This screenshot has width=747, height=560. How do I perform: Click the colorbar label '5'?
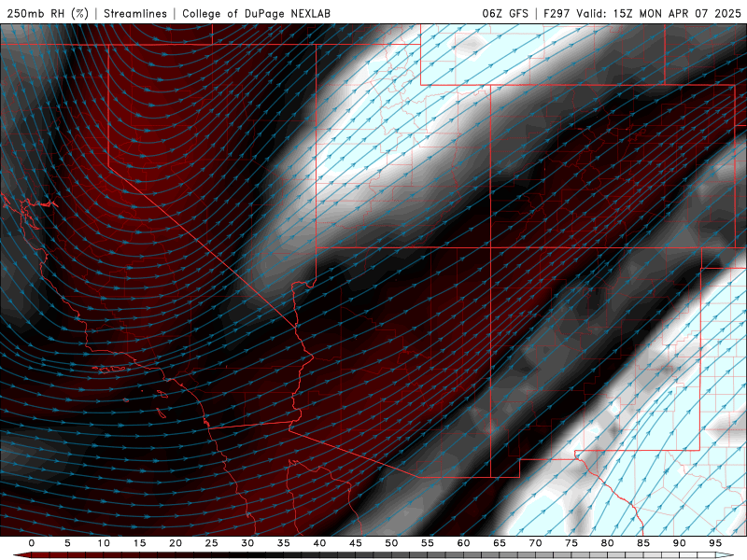(x=67, y=543)
